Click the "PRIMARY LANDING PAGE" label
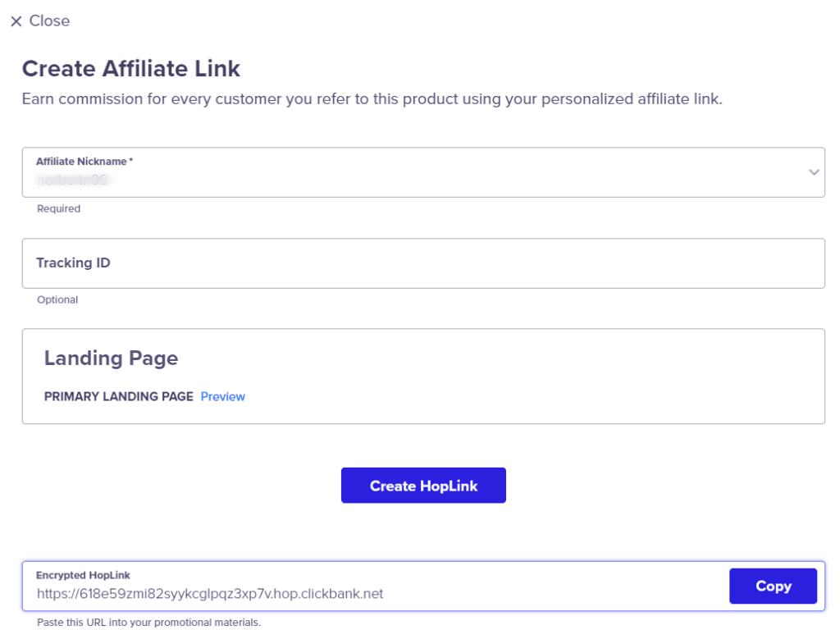The image size is (840, 630). [x=118, y=396]
